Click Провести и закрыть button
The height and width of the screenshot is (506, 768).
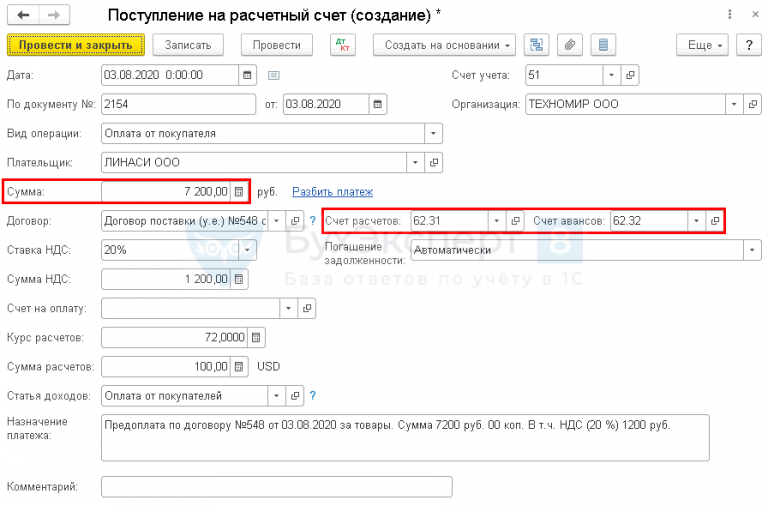(x=76, y=45)
